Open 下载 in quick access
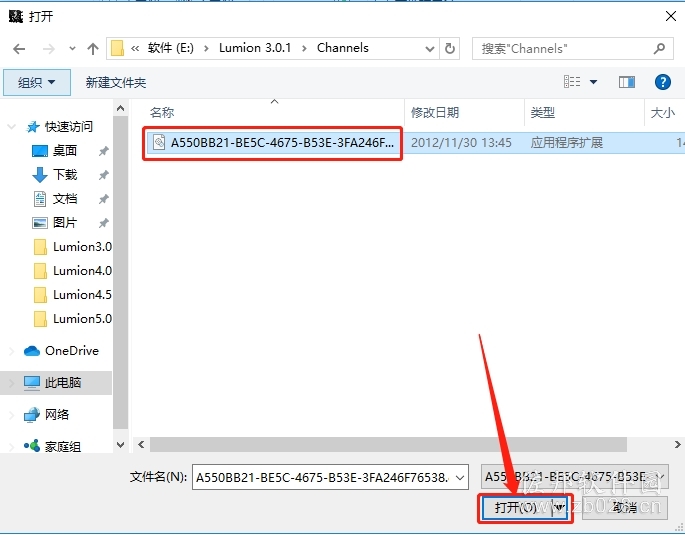 [x=65, y=175]
